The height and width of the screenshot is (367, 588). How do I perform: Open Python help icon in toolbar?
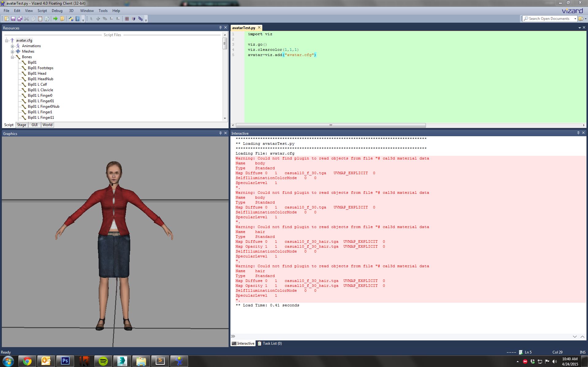pos(71,19)
